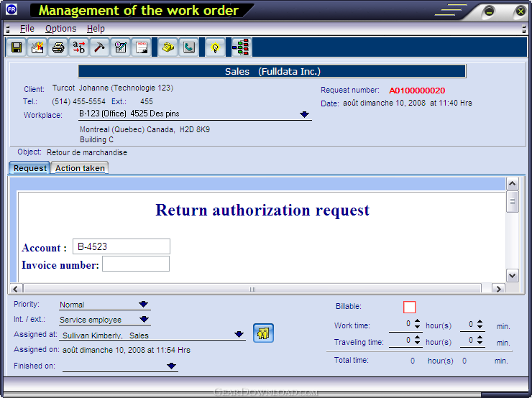532x398 pixels.
Task: Click the horizontal scrollbar thumb
Action: pyautogui.click(x=252, y=289)
